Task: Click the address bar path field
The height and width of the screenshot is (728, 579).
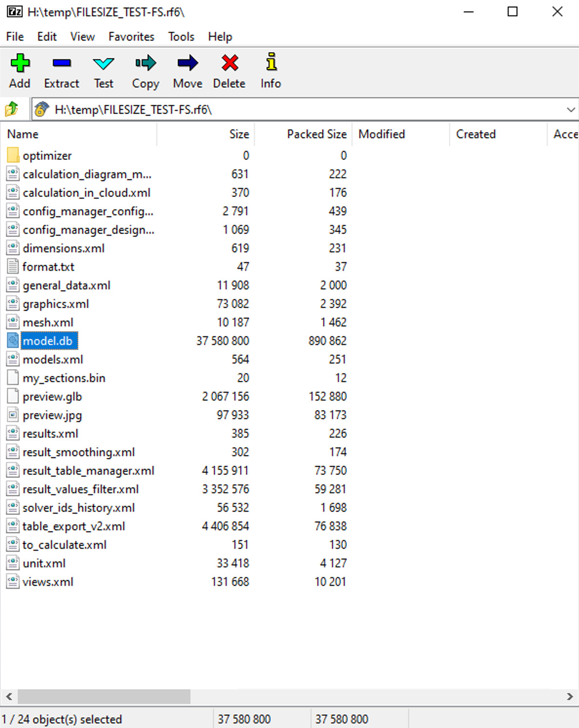Action: tap(293, 110)
